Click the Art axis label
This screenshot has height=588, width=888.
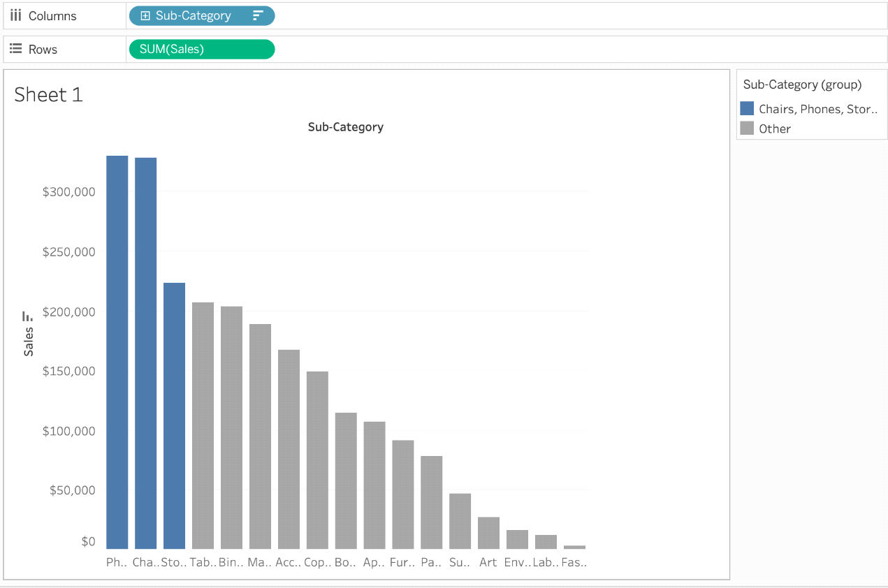point(488,561)
